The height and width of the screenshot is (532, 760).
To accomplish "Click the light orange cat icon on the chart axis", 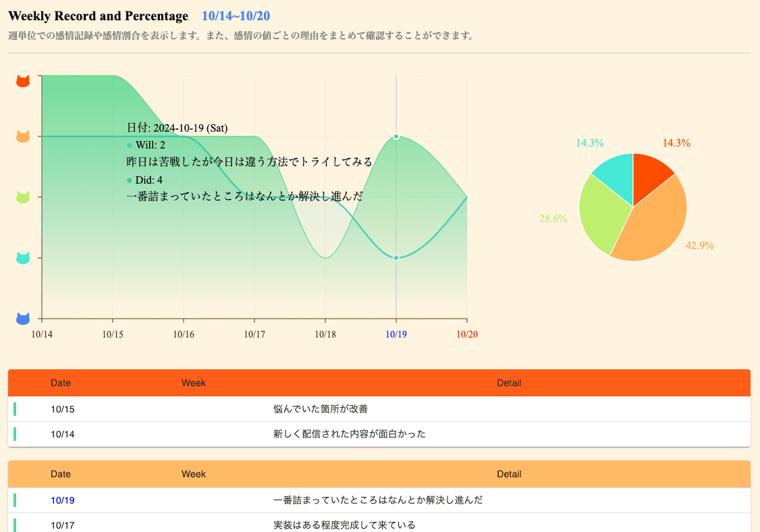I will pyautogui.click(x=23, y=136).
